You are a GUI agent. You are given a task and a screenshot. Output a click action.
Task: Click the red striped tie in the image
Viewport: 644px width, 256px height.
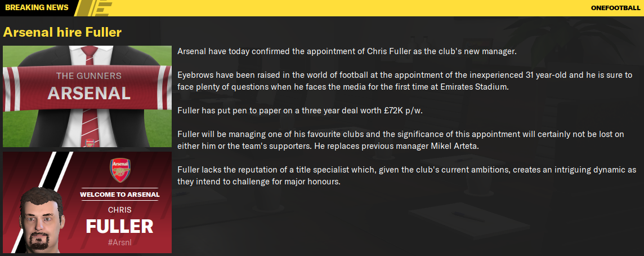point(88,119)
